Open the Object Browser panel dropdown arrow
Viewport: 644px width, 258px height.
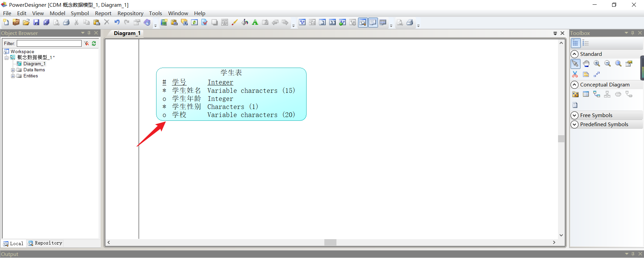click(x=83, y=33)
